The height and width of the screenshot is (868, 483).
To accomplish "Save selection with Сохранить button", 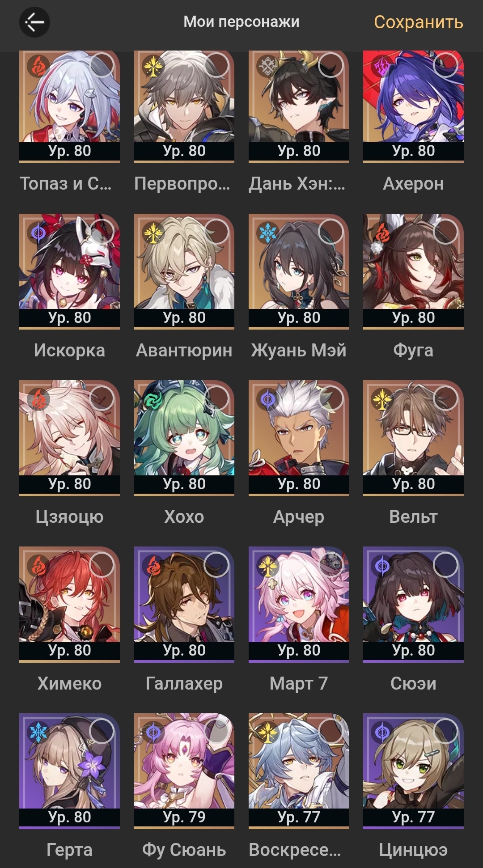I will [418, 22].
